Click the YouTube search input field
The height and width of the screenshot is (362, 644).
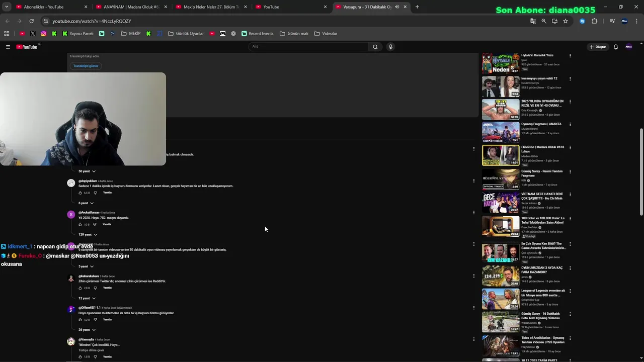click(x=308, y=47)
